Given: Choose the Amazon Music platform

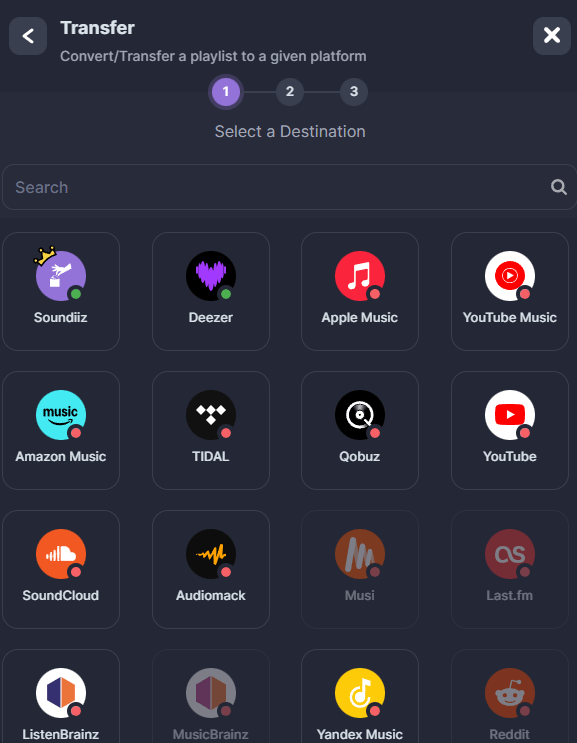Looking at the screenshot, I should 61,430.
